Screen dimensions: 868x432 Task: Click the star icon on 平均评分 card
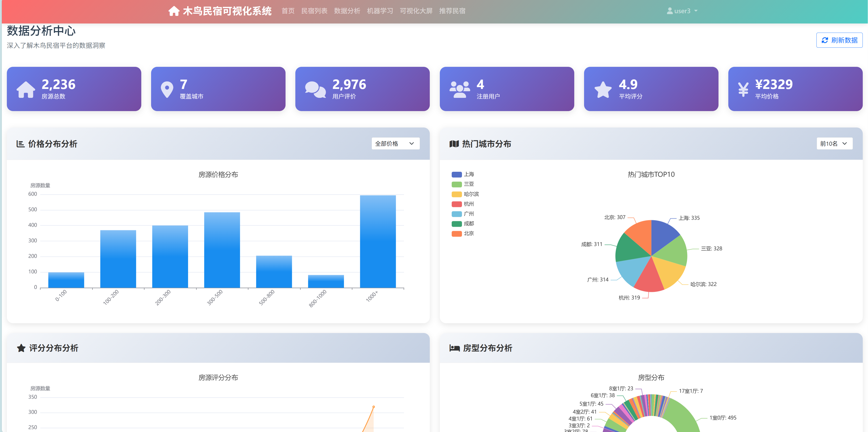pos(603,90)
